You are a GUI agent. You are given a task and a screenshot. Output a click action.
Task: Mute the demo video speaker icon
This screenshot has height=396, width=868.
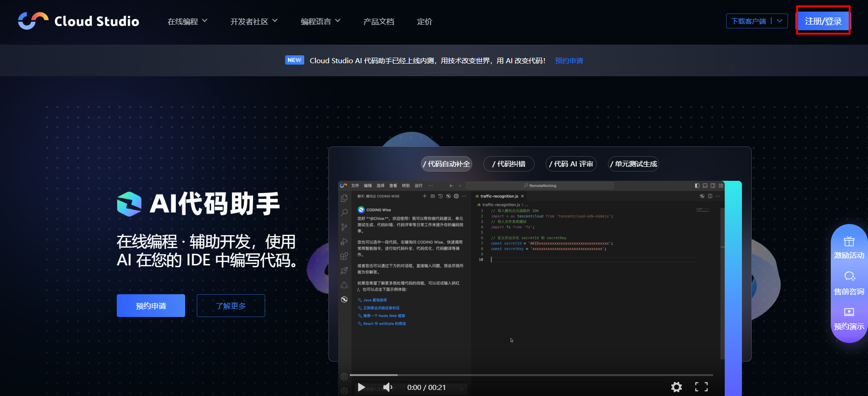[388, 387]
